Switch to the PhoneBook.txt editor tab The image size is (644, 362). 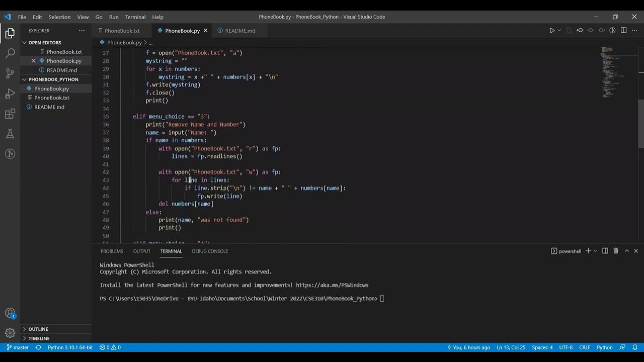(122, 31)
